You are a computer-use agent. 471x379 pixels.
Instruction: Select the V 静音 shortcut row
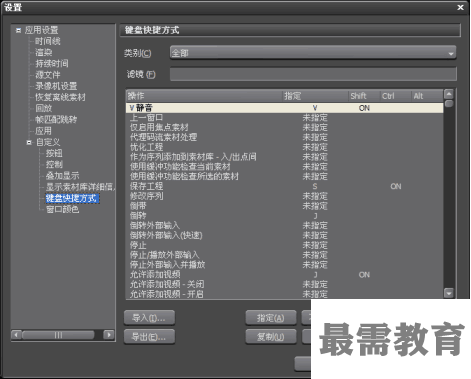285,108
